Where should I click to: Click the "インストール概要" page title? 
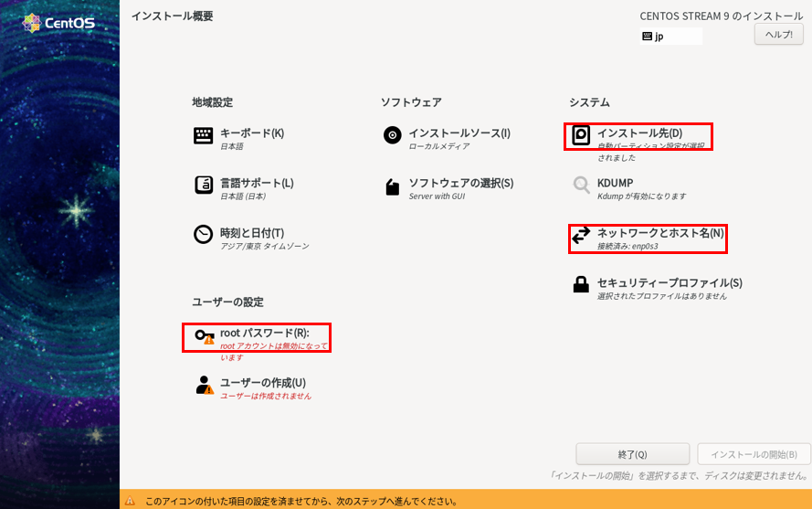pyautogui.click(x=172, y=16)
